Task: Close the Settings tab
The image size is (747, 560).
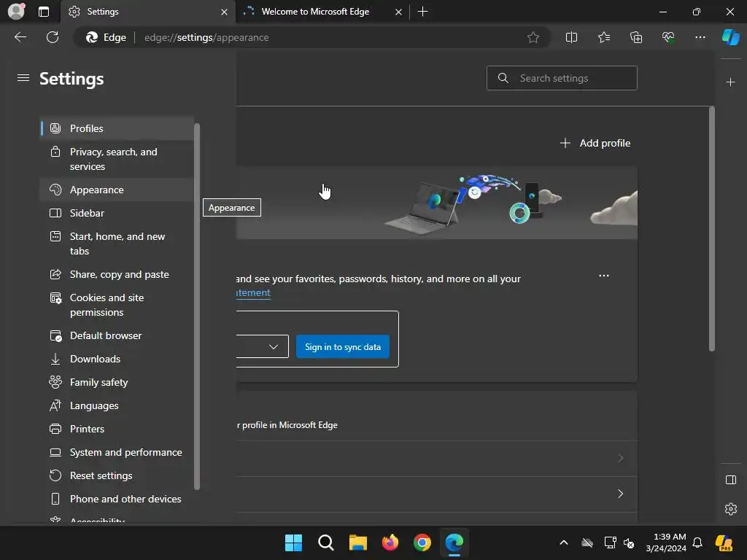Action: 224,12
